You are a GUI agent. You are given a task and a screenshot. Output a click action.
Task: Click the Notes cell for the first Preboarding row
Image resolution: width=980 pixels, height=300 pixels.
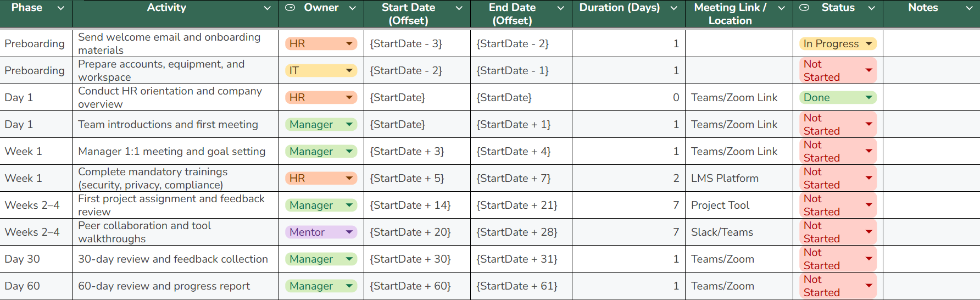coord(931,43)
